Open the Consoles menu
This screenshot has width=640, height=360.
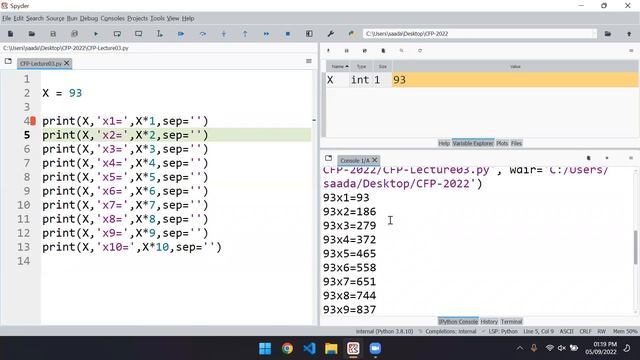[112, 18]
